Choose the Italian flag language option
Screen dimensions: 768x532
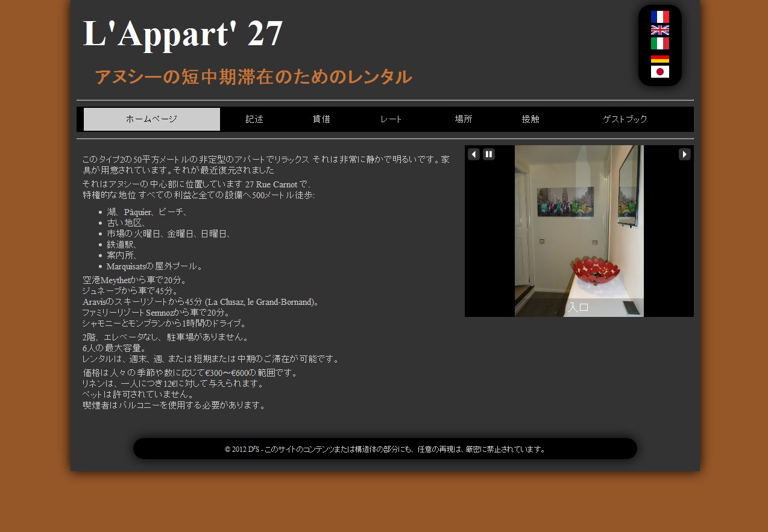pyautogui.click(x=659, y=43)
